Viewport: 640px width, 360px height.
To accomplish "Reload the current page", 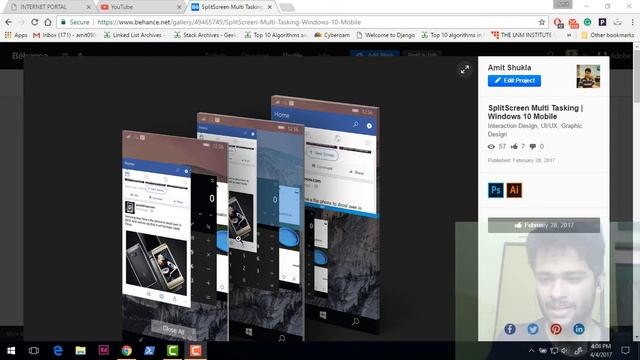I will coord(35,22).
